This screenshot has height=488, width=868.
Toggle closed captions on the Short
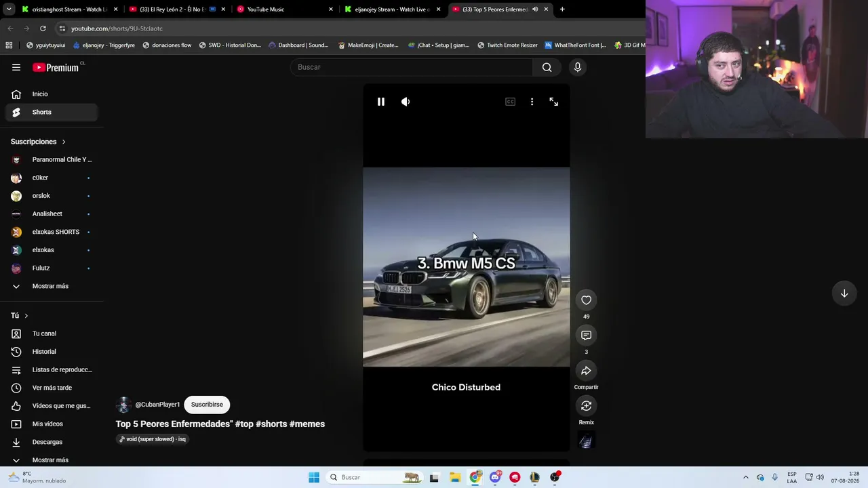[510, 102]
